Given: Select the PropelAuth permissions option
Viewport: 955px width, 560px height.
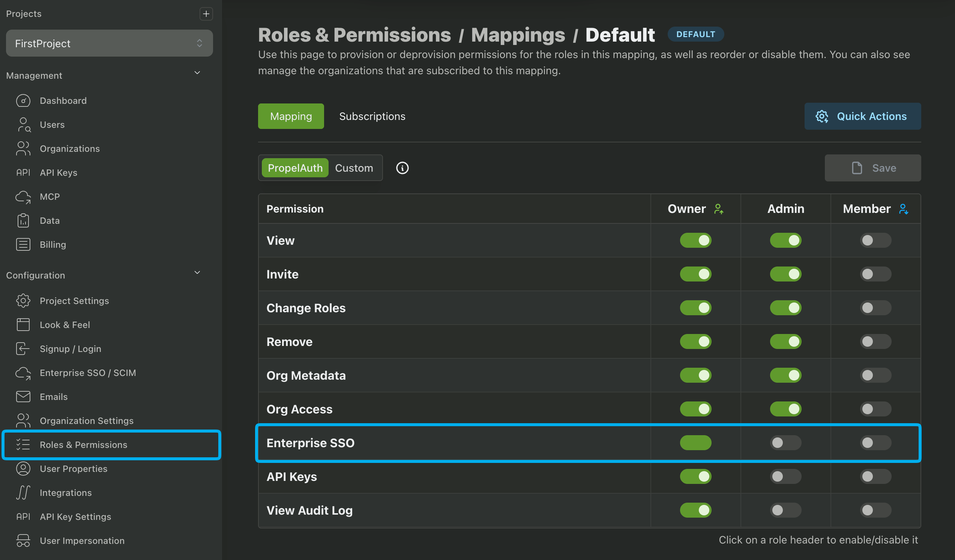Looking at the screenshot, I should (x=295, y=168).
